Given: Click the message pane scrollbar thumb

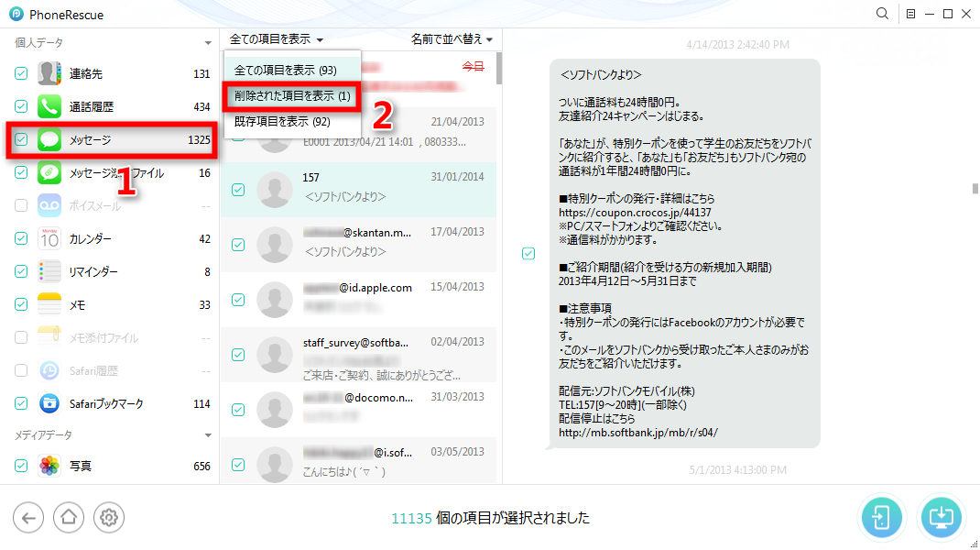Looking at the screenshot, I should [x=975, y=188].
